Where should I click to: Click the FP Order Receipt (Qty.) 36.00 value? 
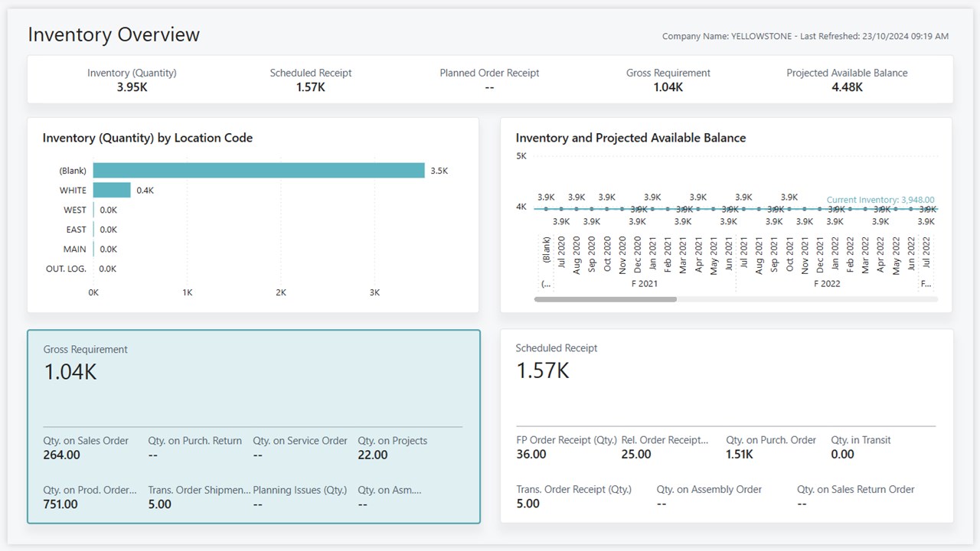[531, 454]
